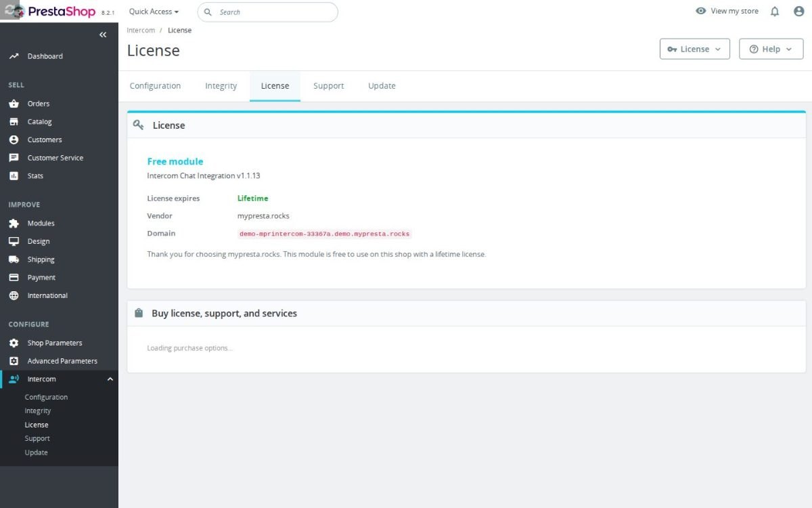Image resolution: width=812 pixels, height=508 pixels.
Task: Click the Intercom voice icon in sidebar
Action: [x=14, y=379]
